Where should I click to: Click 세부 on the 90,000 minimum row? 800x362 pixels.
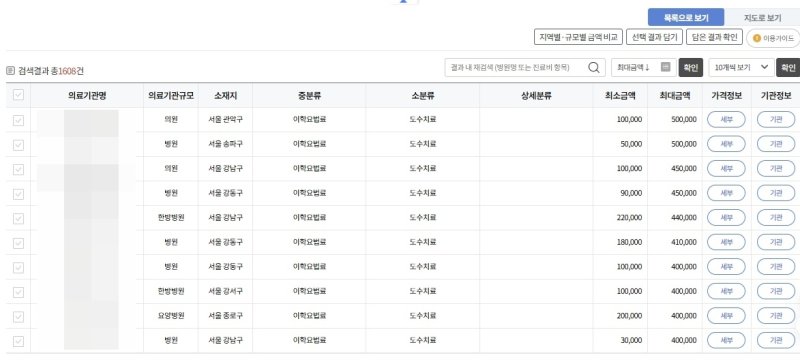pos(726,193)
